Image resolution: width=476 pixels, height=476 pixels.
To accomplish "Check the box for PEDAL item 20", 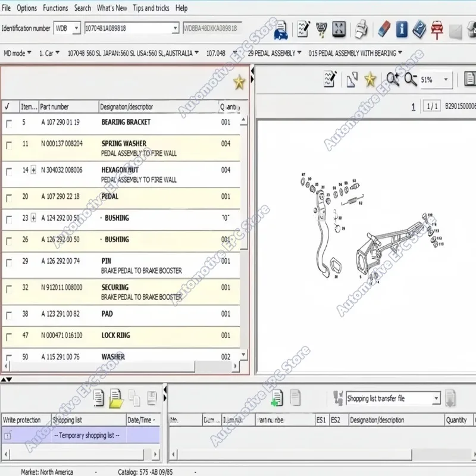I will [x=9, y=198].
